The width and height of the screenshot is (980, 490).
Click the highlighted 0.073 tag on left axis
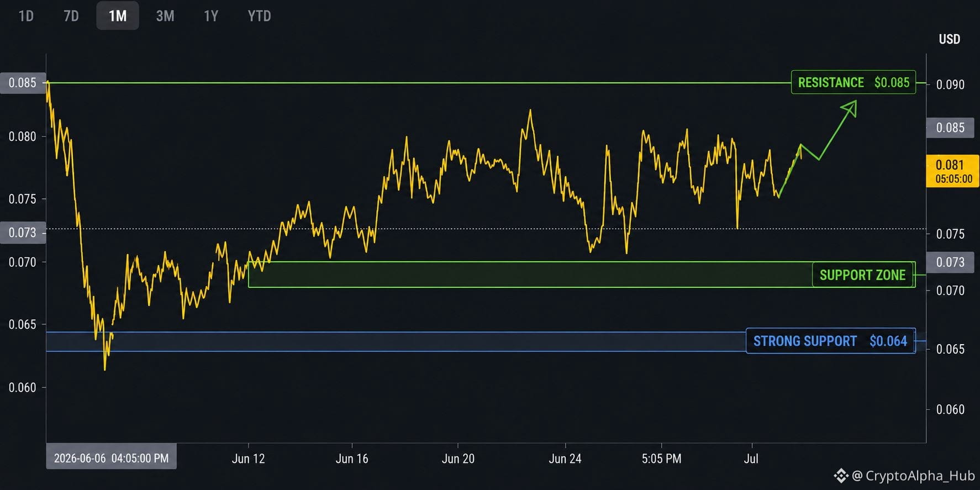point(23,233)
